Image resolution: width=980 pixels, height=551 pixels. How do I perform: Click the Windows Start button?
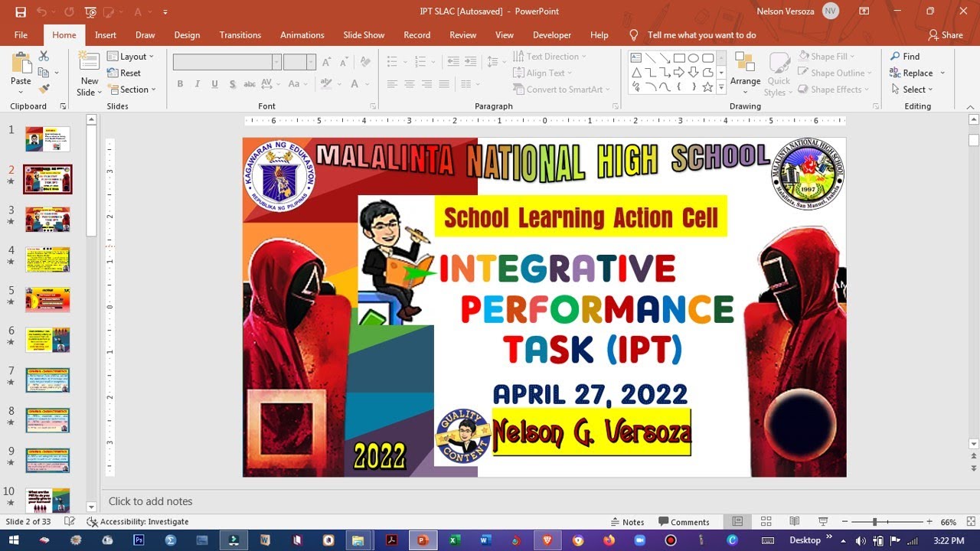(14, 540)
